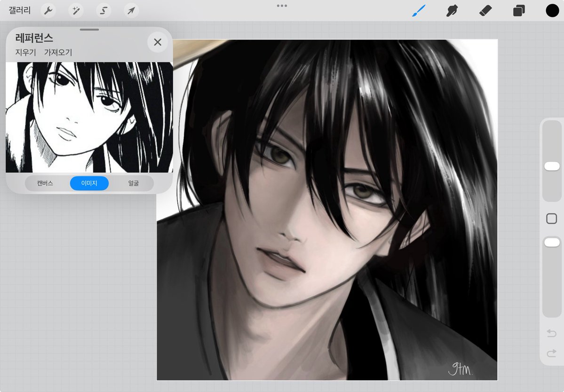This screenshot has width=564, height=392.
Task: Select the Brush paint tool
Action: click(x=419, y=11)
